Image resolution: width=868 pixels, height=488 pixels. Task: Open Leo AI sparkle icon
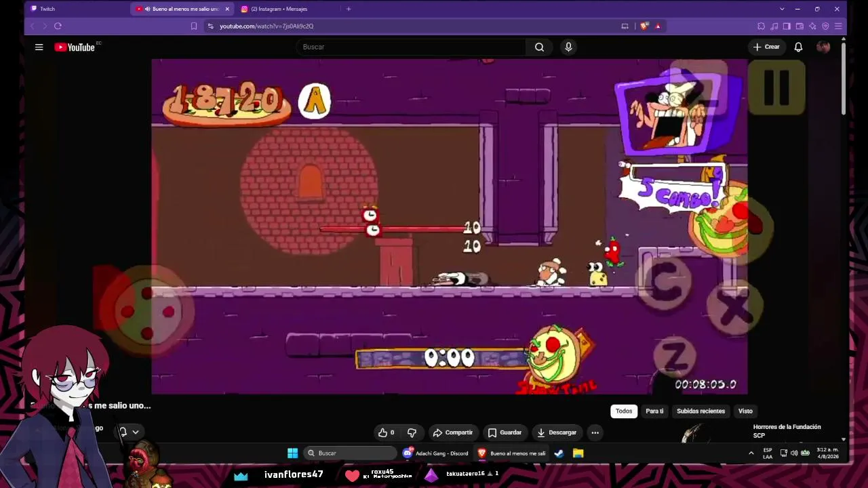coord(812,26)
